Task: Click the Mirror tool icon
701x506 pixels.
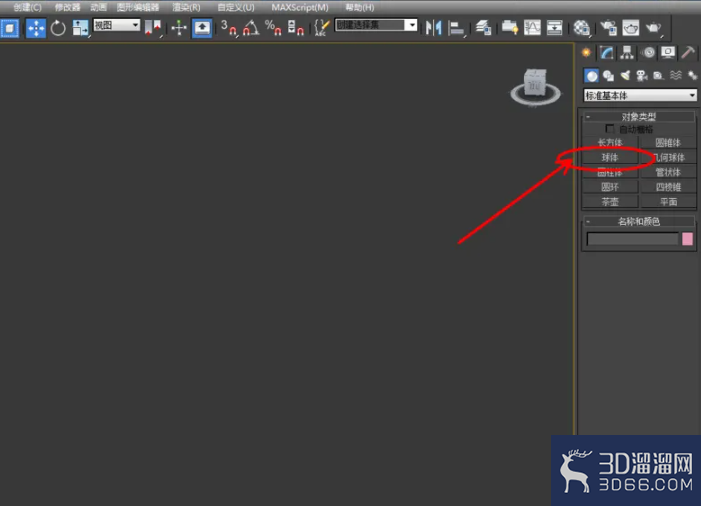Action: [434, 28]
